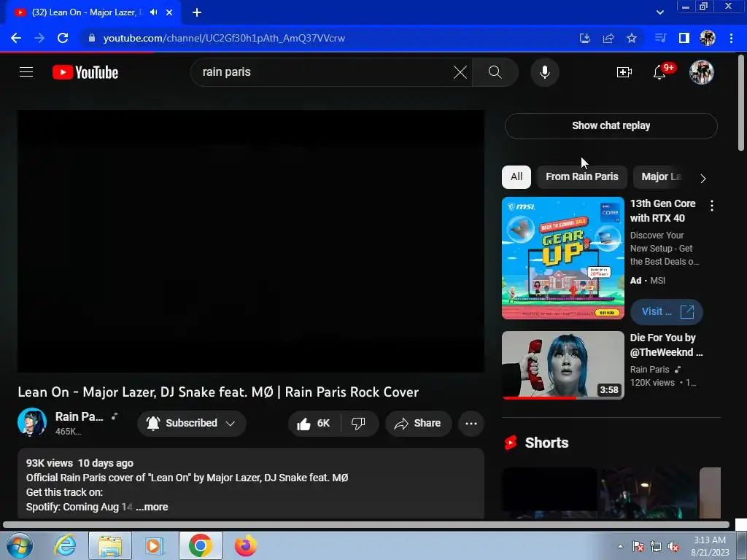Go to YouTube home via logo
The image size is (747, 560).
click(x=85, y=72)
